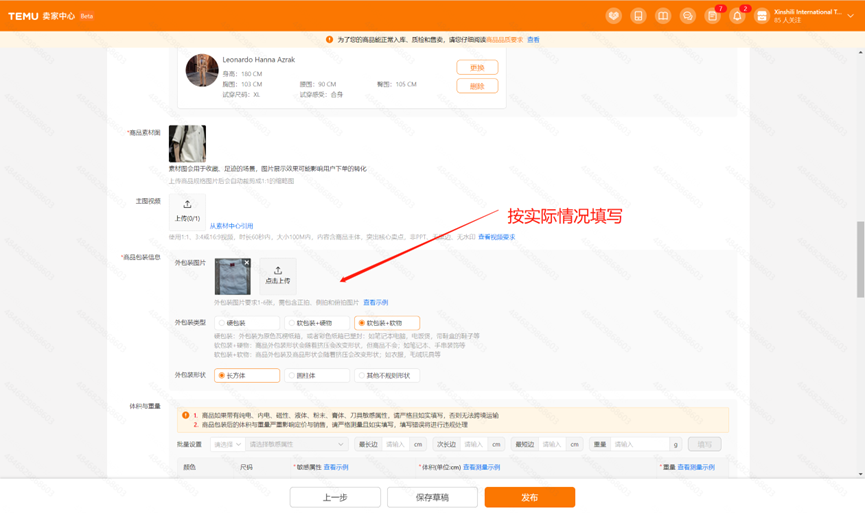Click the 更换 button for the model
This screenshot has height=513, width=865.
(477, 67)
